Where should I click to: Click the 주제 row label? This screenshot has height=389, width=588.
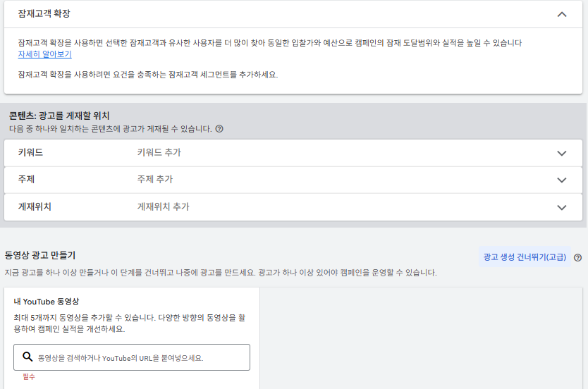(x=26, y=180)
